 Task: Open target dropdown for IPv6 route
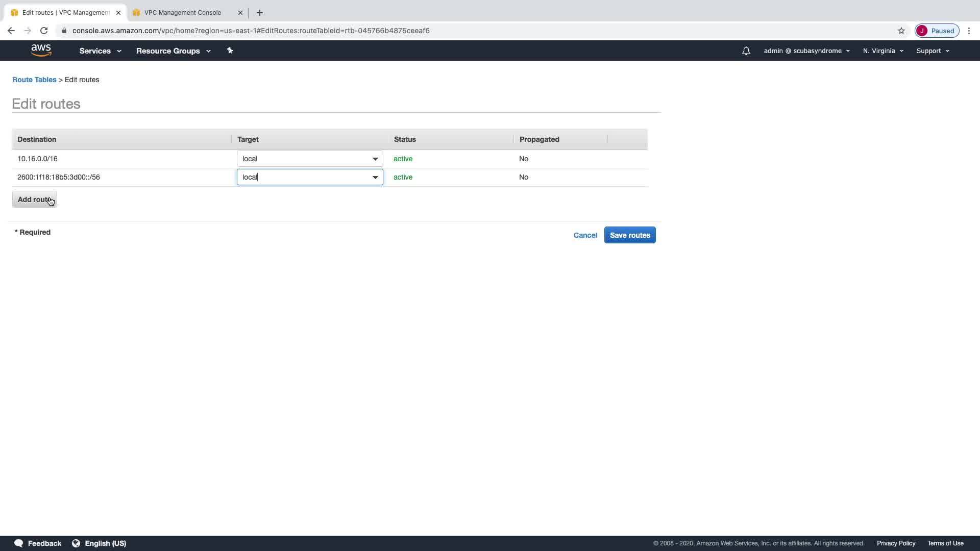[375, 177]
